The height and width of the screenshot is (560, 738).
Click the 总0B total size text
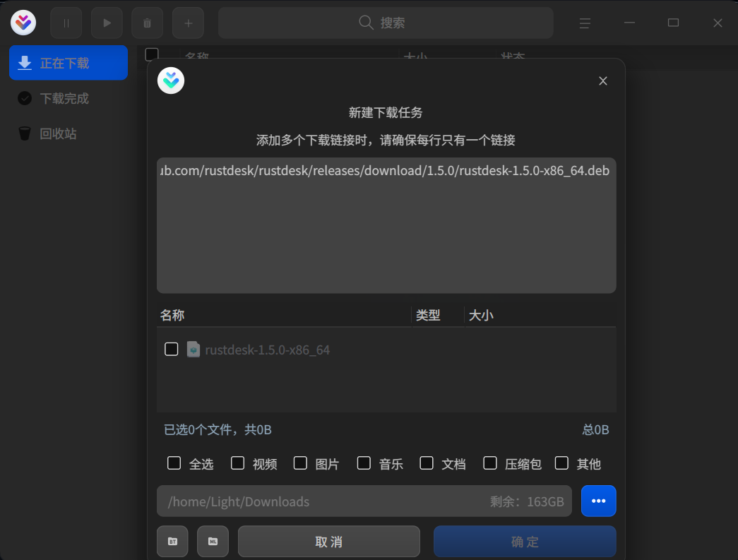tap(596, 429)
